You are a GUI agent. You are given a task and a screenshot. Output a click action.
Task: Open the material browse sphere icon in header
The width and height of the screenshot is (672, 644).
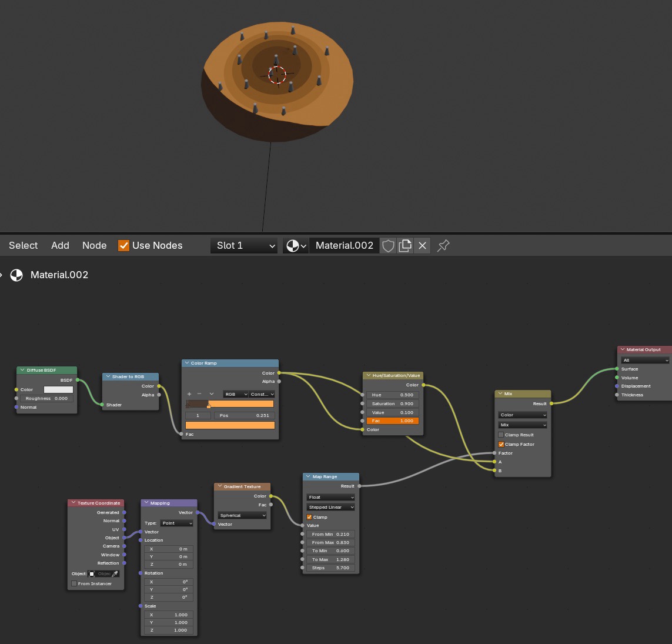tap(295, 246)
